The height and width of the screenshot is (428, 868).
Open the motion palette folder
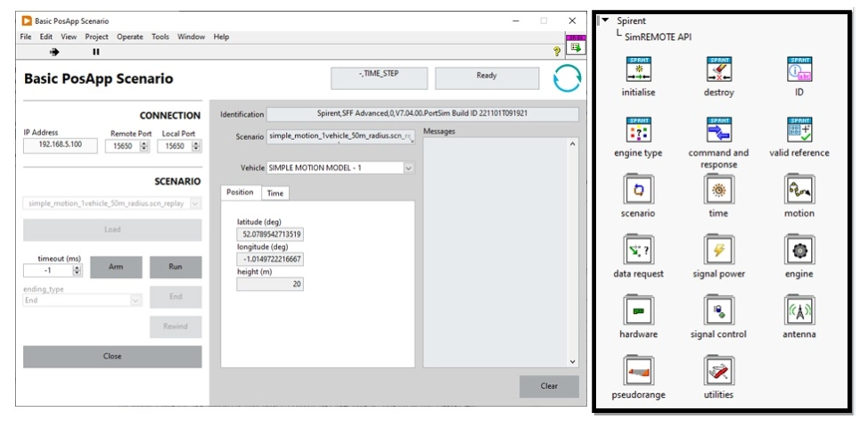coord(799,189)
